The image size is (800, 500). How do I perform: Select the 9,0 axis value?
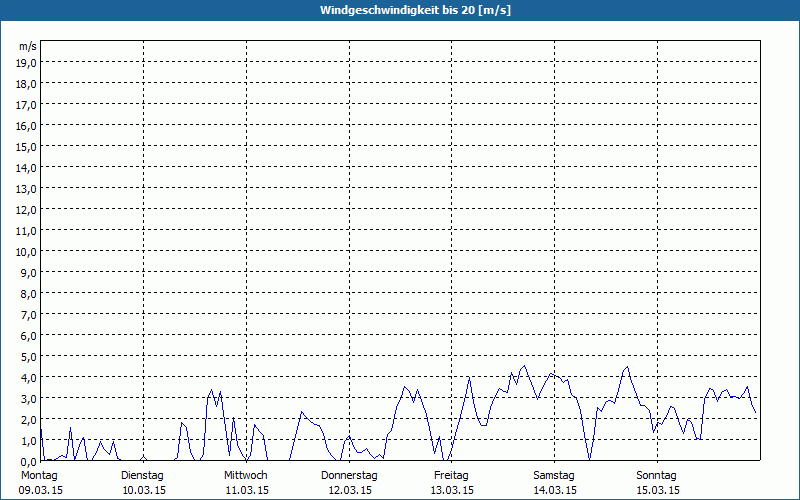(28, 273)
